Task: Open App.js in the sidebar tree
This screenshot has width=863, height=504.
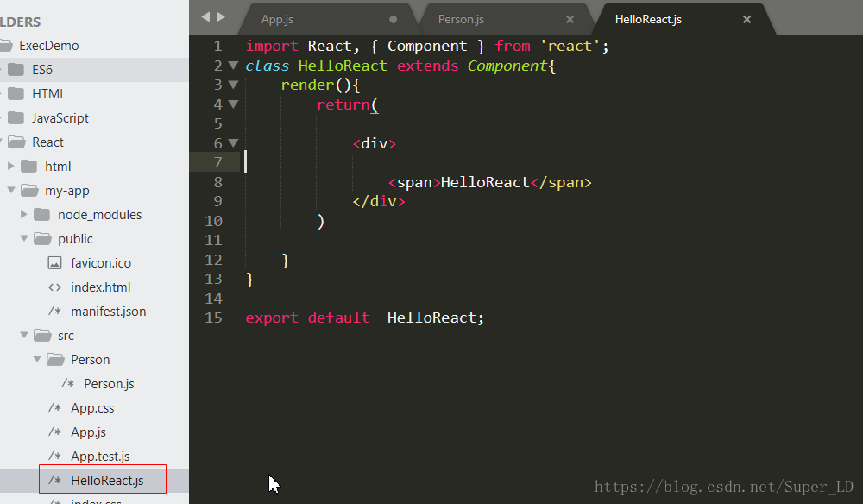Action: [x=88, y=432]
